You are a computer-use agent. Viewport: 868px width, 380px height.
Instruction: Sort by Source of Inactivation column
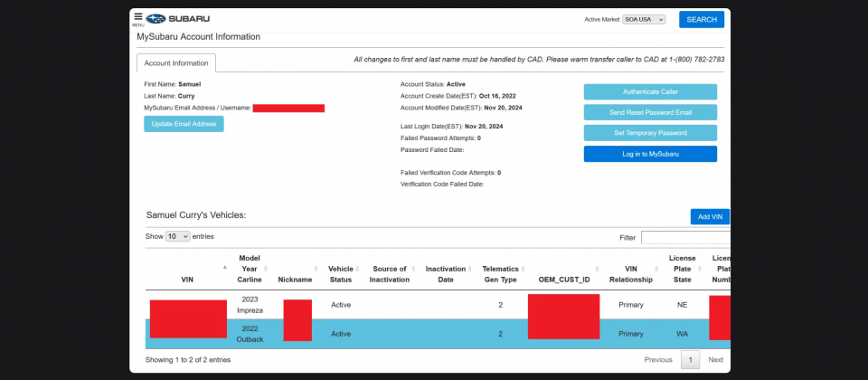(391, 274)
